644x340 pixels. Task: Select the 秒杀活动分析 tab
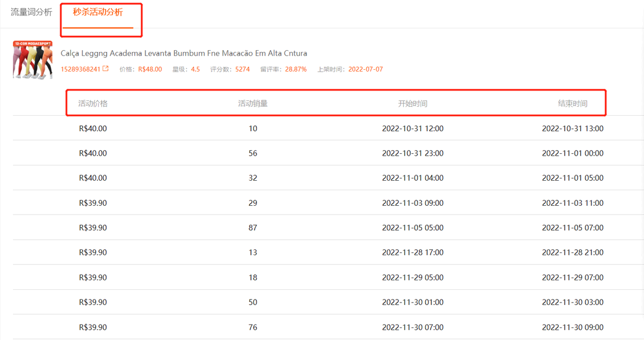[x=98, y=13]
